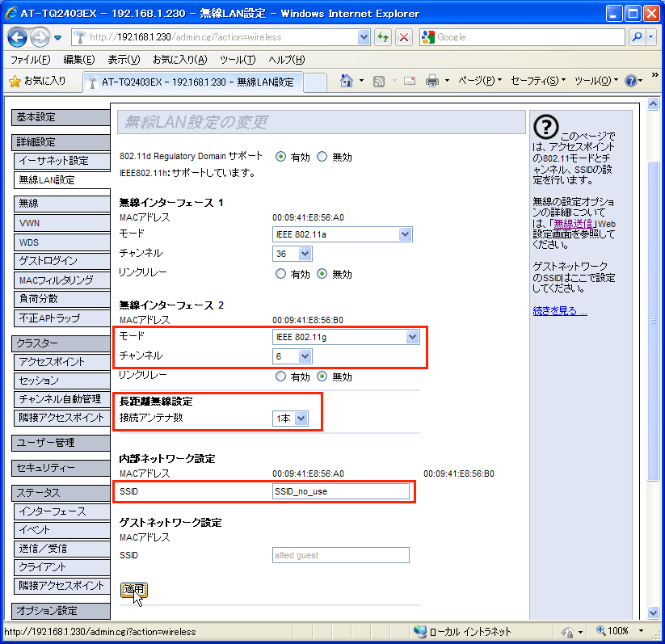The width and height of the screenshot is (665, 644).
Task: Click the scrollbar up arrow
Action: (x=653, y=103)
